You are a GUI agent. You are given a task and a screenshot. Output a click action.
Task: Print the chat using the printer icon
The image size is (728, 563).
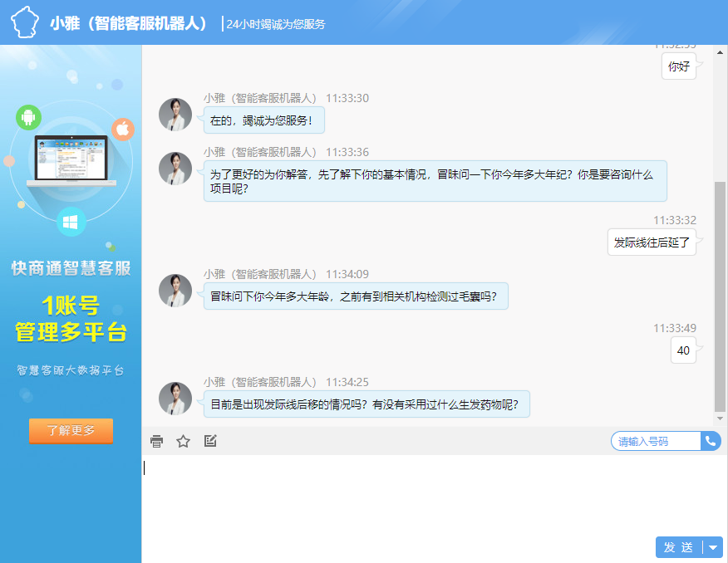[x=157, y=441]
